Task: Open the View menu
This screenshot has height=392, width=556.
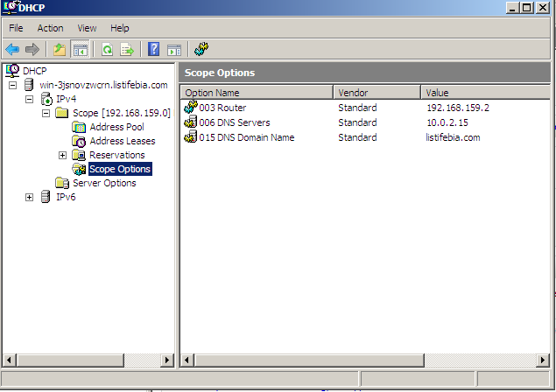Action: (87, 28)
